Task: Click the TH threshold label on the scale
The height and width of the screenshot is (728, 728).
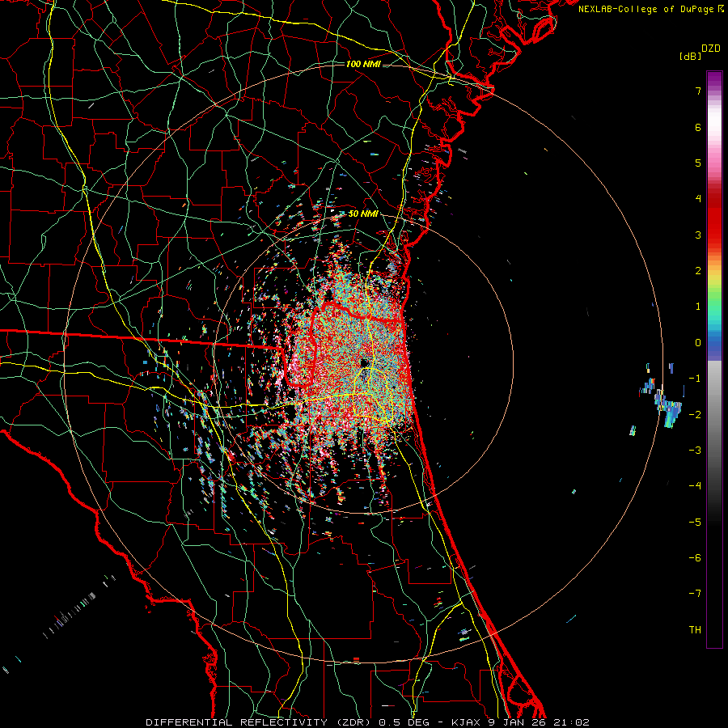Action: [x=695, y=630]
